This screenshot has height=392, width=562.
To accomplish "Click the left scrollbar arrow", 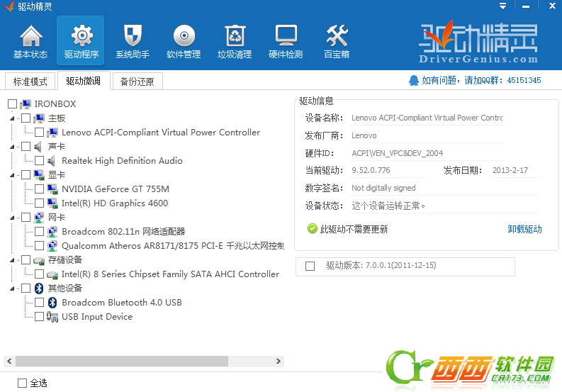I will pos(9,361).
